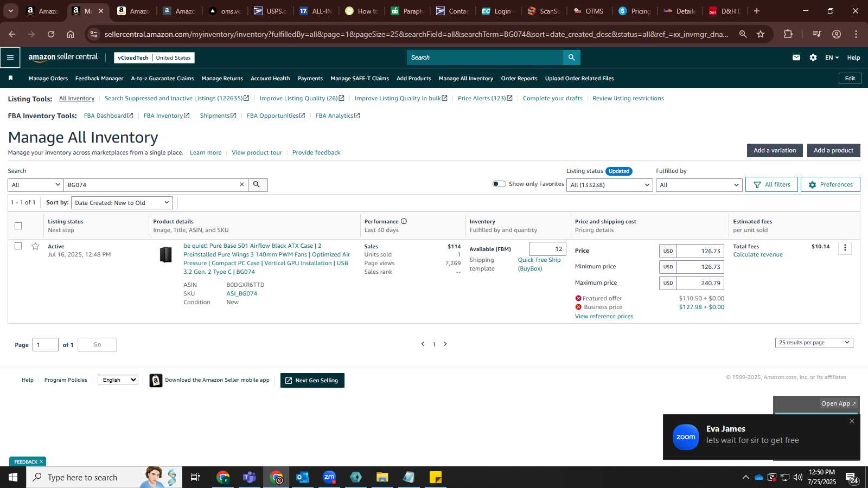Select all listings header checkbox

pos(18,226)
